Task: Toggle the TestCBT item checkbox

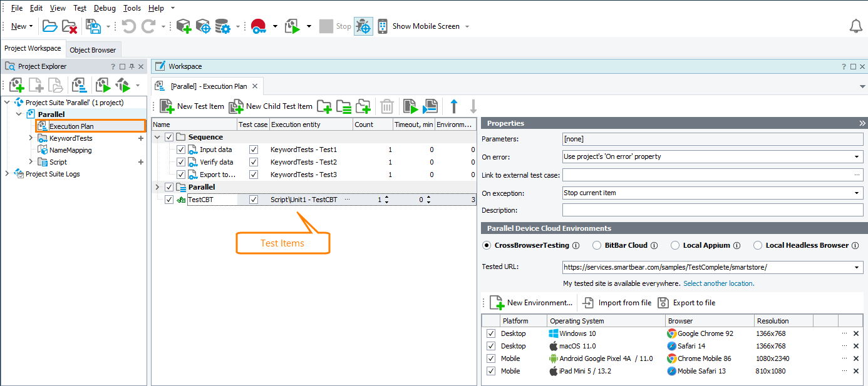Action: pyautogui.click(x=168, y=200)
